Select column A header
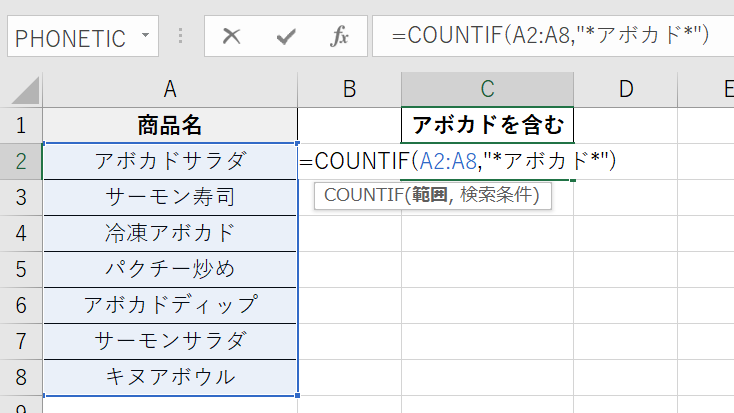Screen dimensions: 734x413 click(170, 89)
